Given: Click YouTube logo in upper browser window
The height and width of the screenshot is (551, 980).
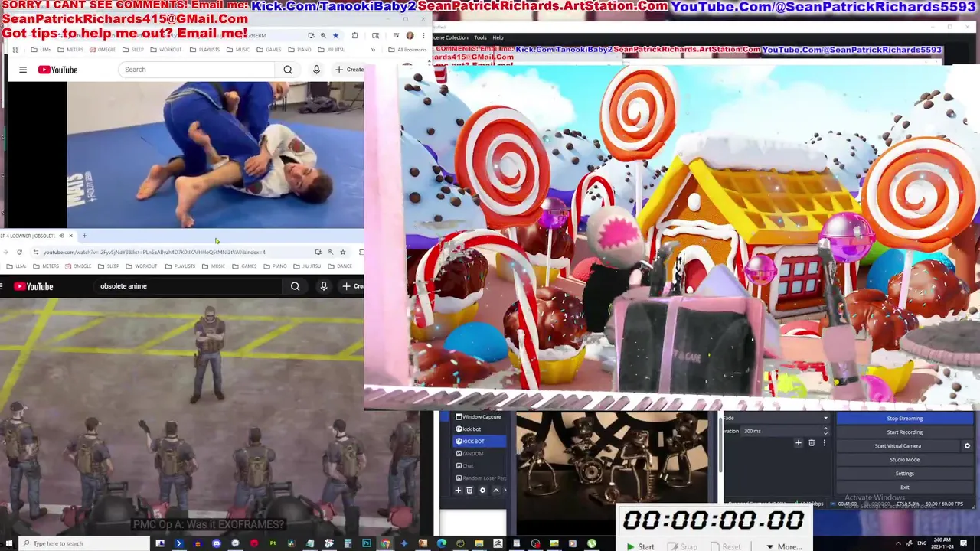Looking at the screenshot, I should click(58, 70).
